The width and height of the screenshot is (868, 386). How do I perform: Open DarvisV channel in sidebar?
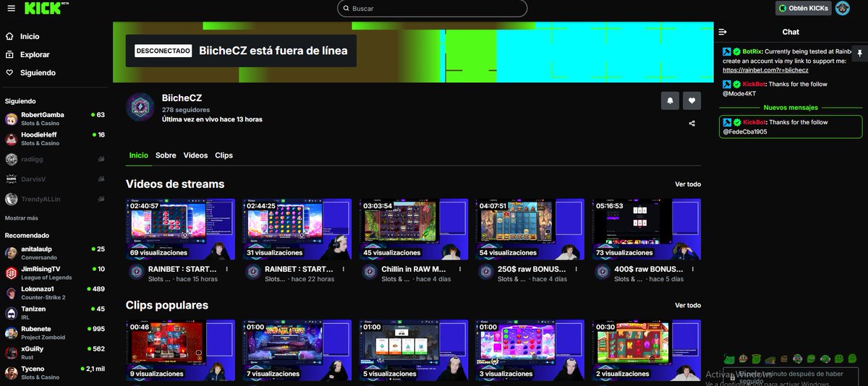(x=56, y=179)
